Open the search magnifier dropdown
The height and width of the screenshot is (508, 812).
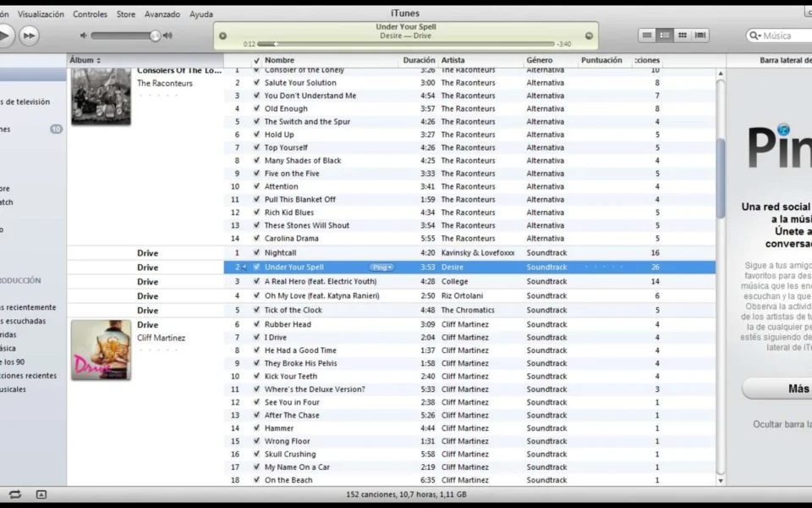tap(755, 36)
